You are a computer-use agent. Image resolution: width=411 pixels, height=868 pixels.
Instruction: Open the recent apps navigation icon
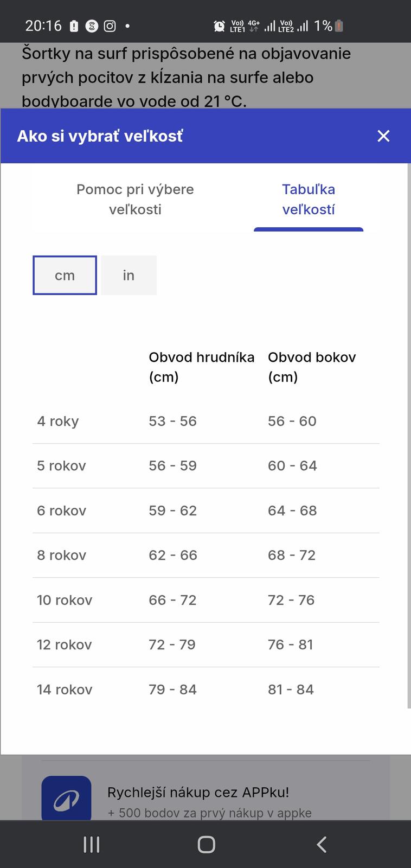91,844
